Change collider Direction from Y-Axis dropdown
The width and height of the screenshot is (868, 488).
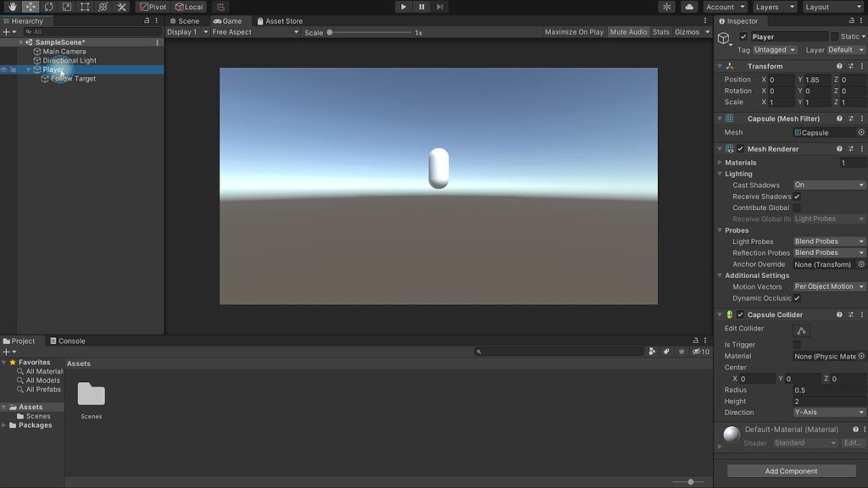pyautogui.click(x=828, y=412)
